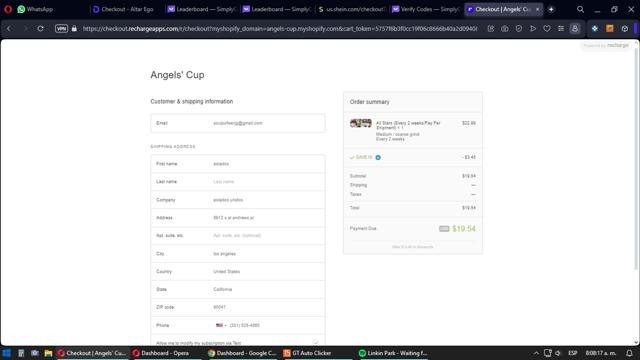Click the Address field
Image resolution: width=640 pixels, height=360 pixels.
[x=238, y=218]
